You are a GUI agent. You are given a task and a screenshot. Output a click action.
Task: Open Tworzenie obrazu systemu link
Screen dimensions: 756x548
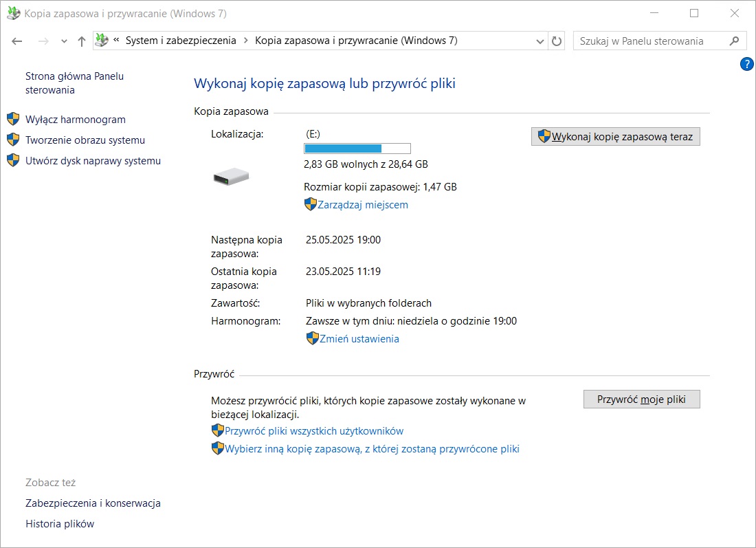coord(85,140)
